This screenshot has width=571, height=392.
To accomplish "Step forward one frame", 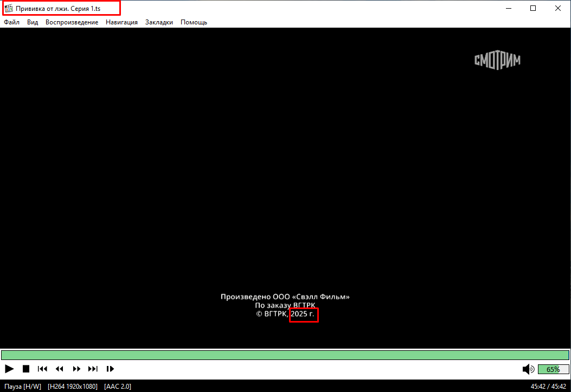I will 110,369.
